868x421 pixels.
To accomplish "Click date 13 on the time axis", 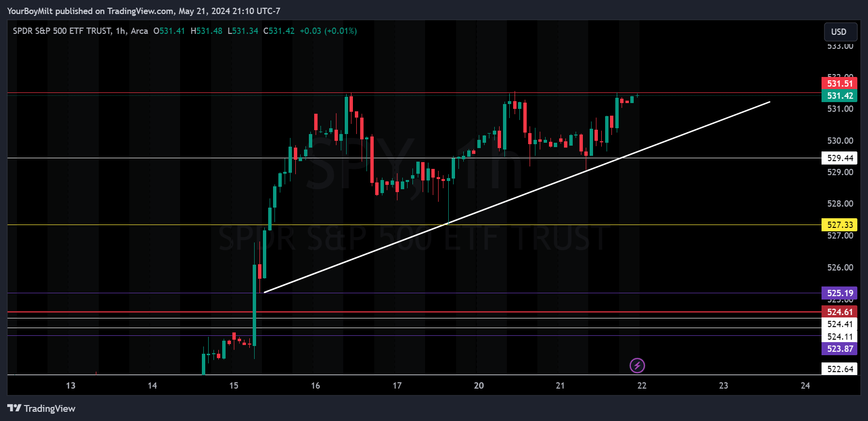I will click(71, 386).
